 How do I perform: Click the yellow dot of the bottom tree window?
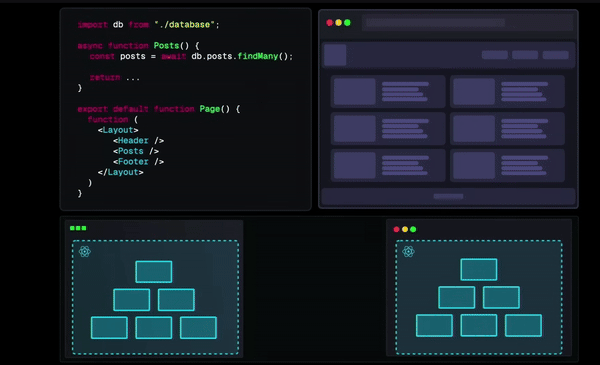[x=404, y=229]
